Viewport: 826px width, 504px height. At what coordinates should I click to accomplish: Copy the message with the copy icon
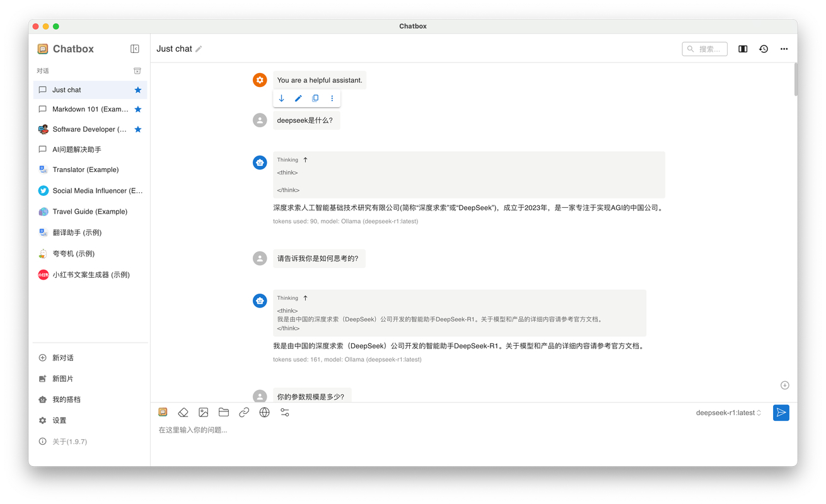tap(315, 98)
